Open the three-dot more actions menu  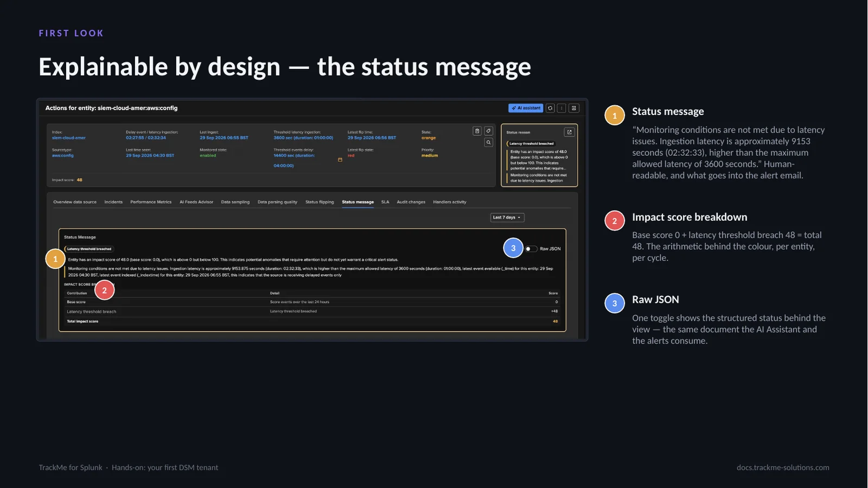coord(561,108)
